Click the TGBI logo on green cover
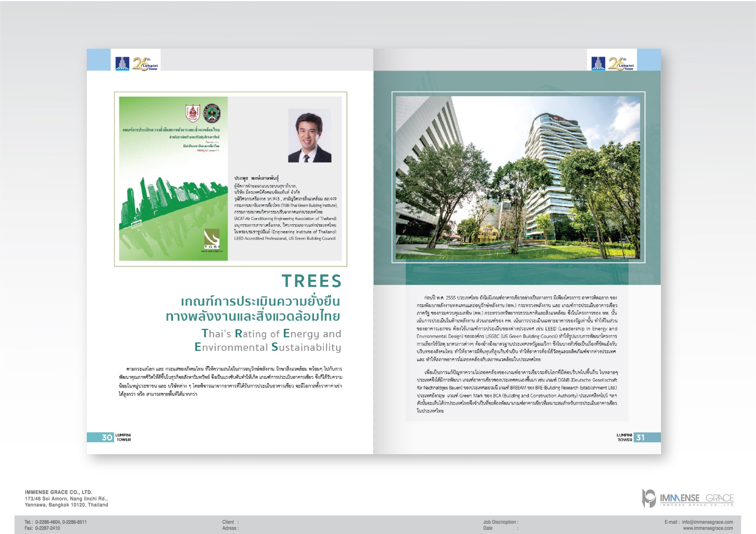The width and height of the screenshot is (756, 534). 212,239
